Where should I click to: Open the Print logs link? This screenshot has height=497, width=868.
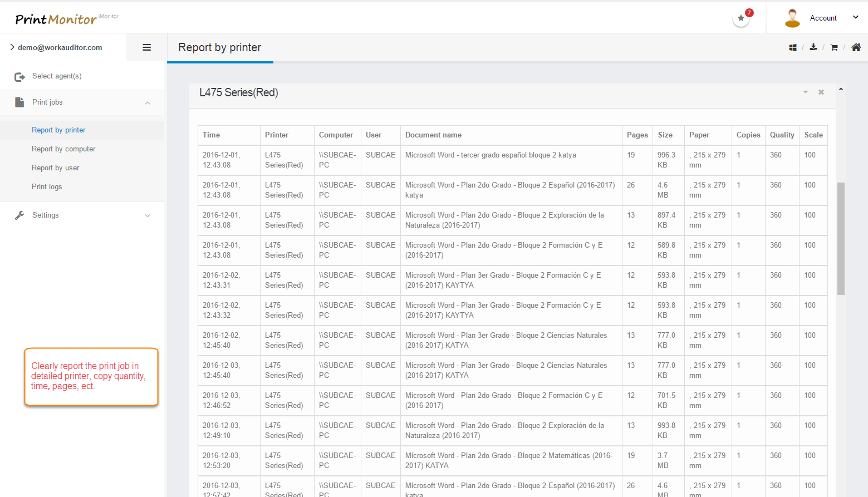pyautogui.click(x=47, y=187)
